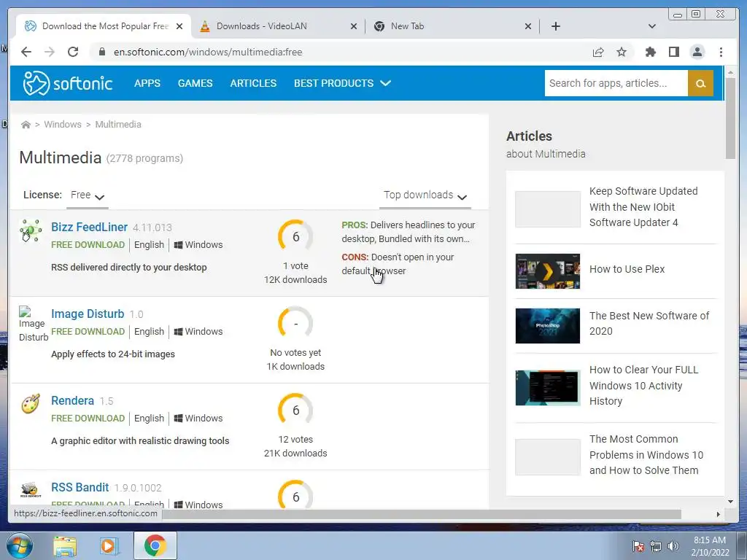Click the RSS Bandit app icon

coord(31,490)
